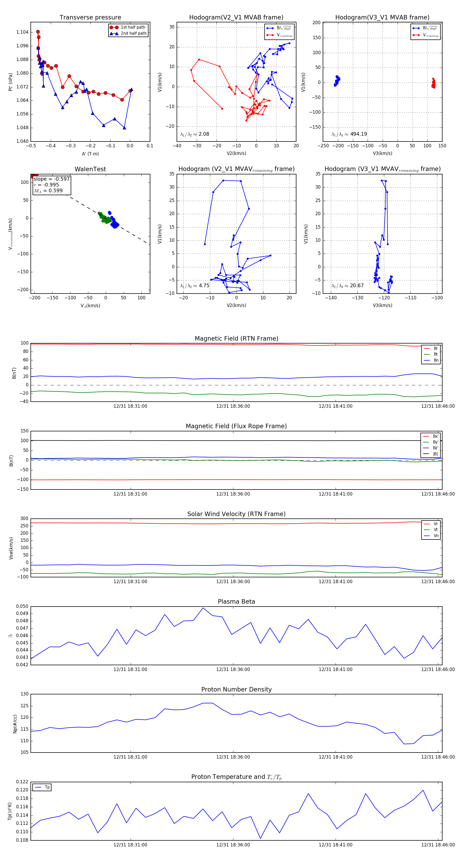Image resolution: width=473 pixels, height=868 pixels.
Task: Click the 'Proton Number Density' title
Action: point(236,689)
